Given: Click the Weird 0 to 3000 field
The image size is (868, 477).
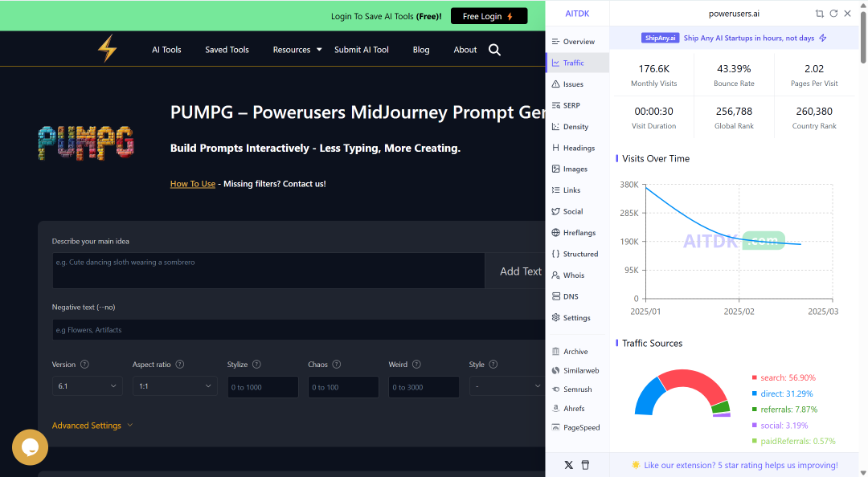Looking at the screenshot, I should (424, 387).
